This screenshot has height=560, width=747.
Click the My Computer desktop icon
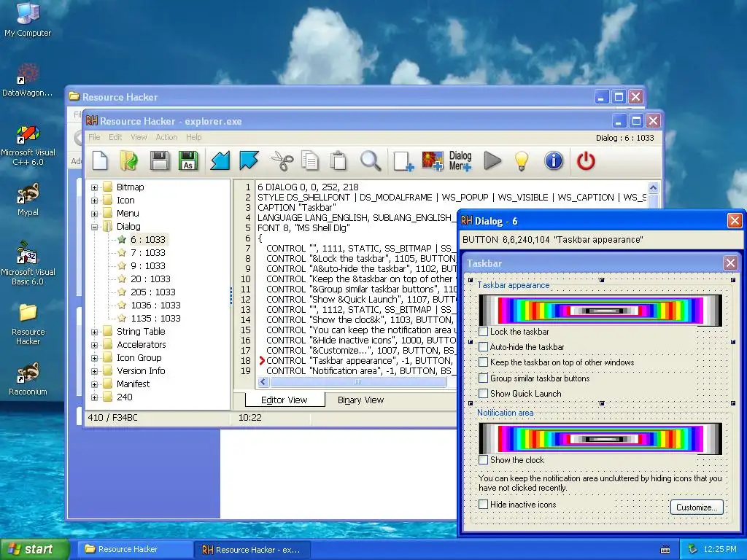[28, 20]
